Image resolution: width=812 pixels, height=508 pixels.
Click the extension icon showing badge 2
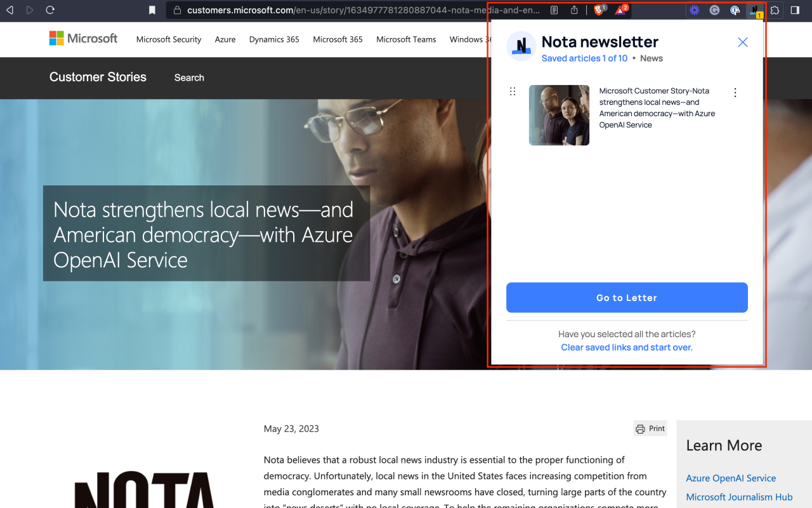619,10
